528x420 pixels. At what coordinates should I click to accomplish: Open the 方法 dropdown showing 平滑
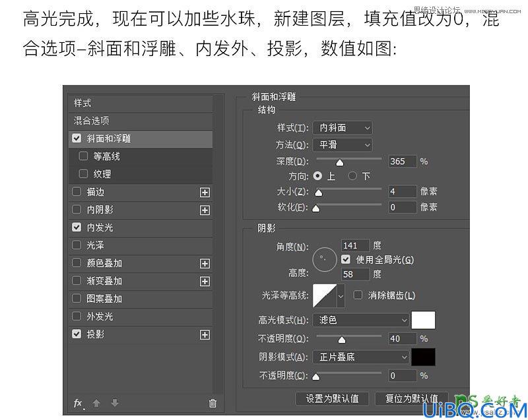pos(343,145)
